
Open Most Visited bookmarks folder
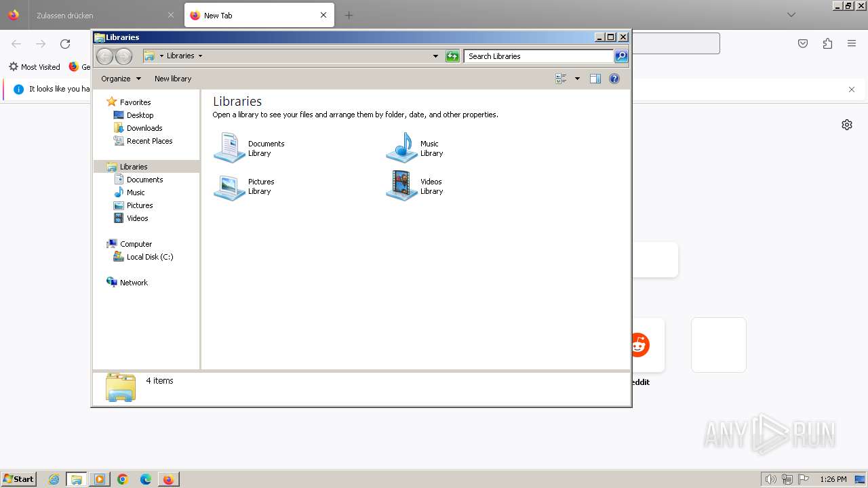pyautogui.click(x=35, y=67)
